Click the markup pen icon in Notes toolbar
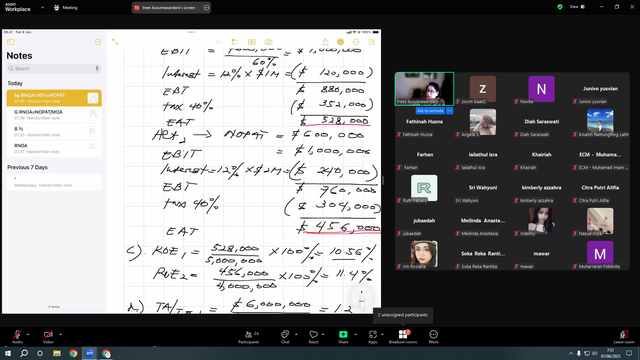Screen dimensions: 640x360 (340, 42)
